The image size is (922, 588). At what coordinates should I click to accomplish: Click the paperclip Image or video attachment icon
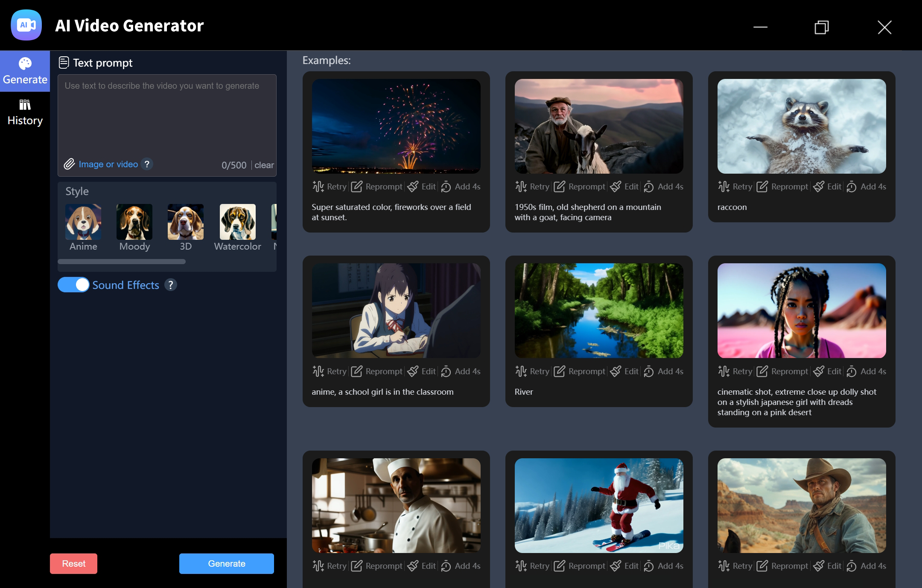(x=70, y=164)
